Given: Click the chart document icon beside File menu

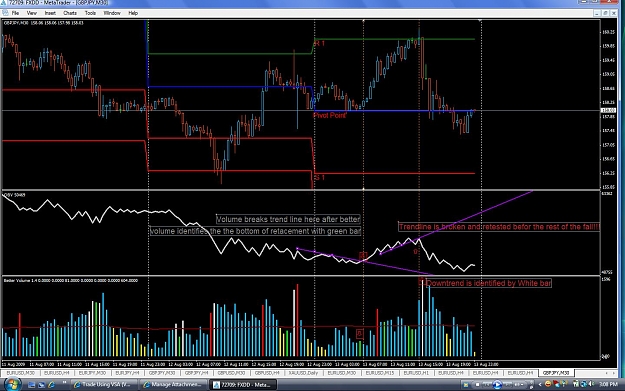Looking at the screenshot, I should pyautogui.click(x=5, y=13).
